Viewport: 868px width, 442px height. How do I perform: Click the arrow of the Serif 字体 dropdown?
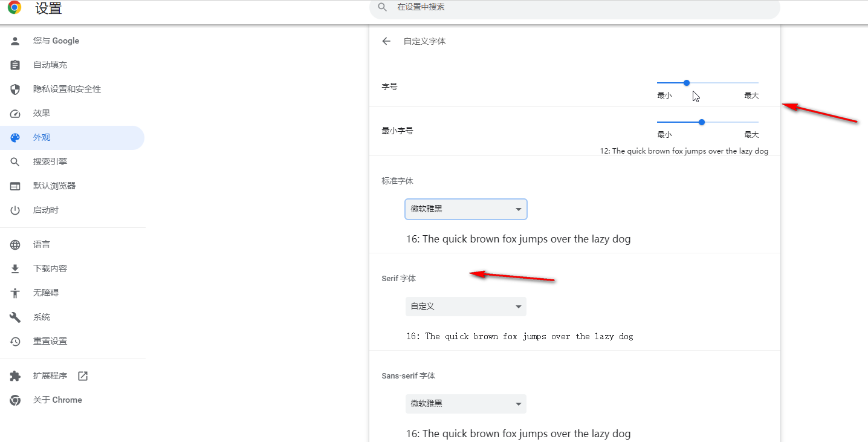coord(518,307)
